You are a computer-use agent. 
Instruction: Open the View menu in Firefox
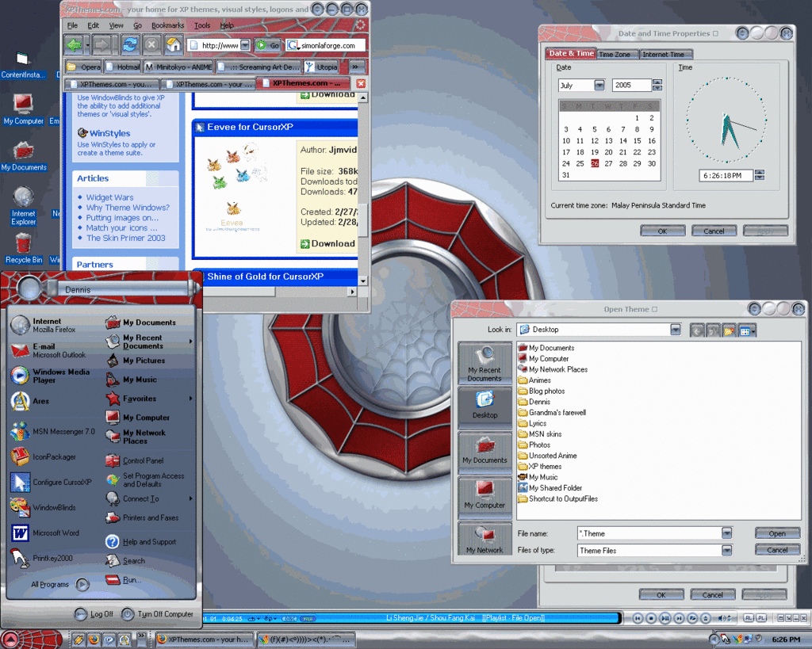116,25
